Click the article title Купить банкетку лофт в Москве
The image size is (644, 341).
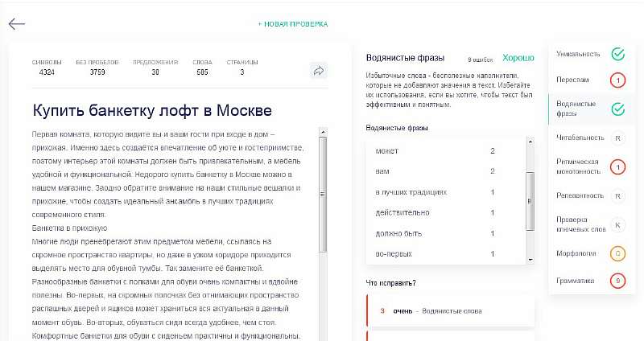coord(152,111)
